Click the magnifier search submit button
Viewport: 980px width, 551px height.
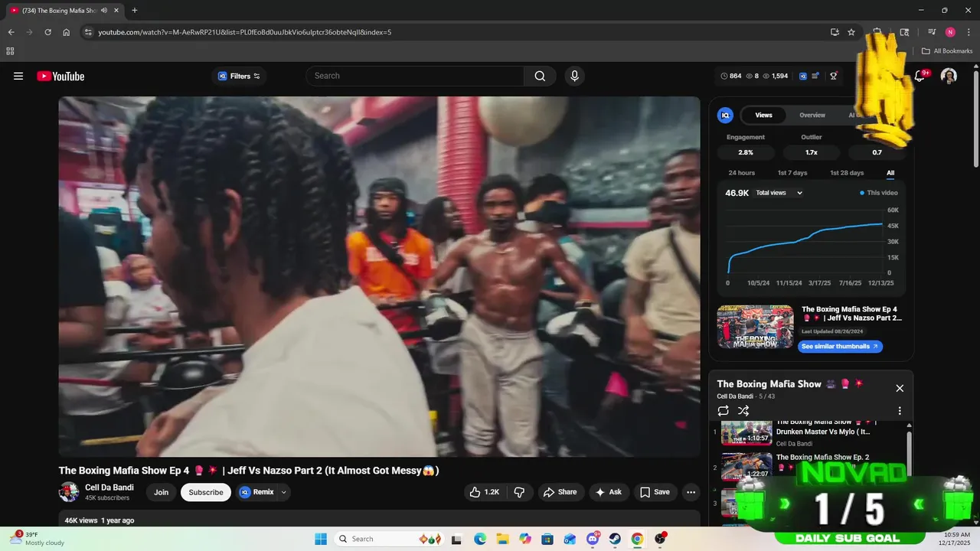pyautogui.click(x=540, y=76)
